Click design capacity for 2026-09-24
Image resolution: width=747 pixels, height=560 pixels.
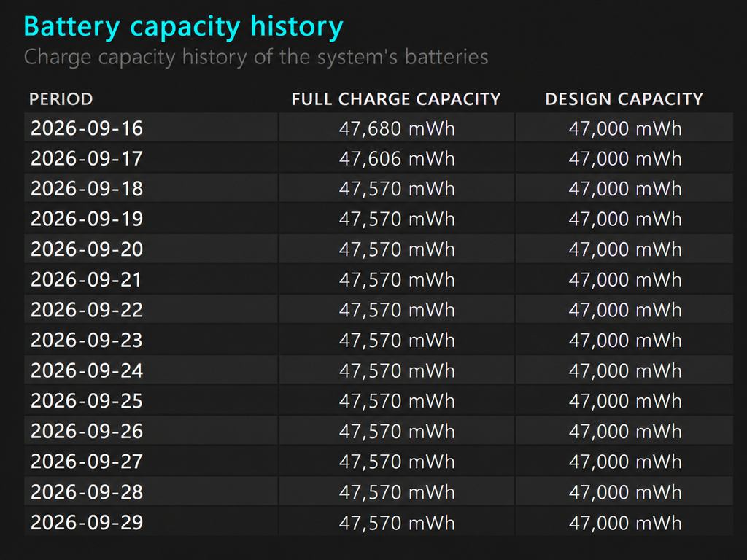click(625, 370)
